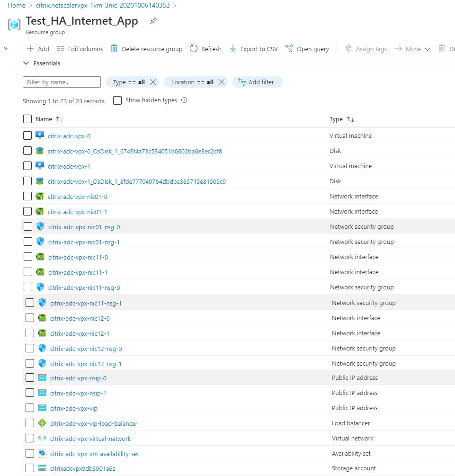Image resolution: width=455 pixels, height=476 pixels.
Task: Click 'Showing 1 to 23 of 23 records.' text
Action: [64, 101]
